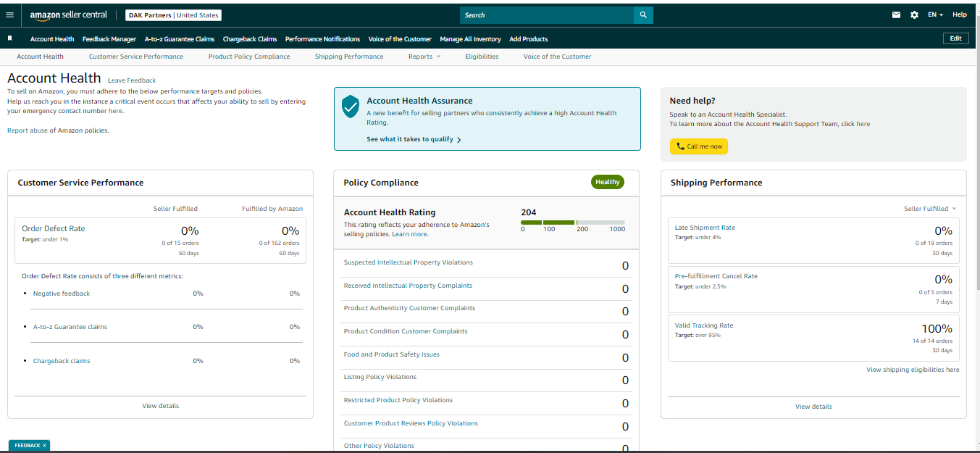Switch to Customer Service Performance tab
980x453 pixels.
coord(136,57)
